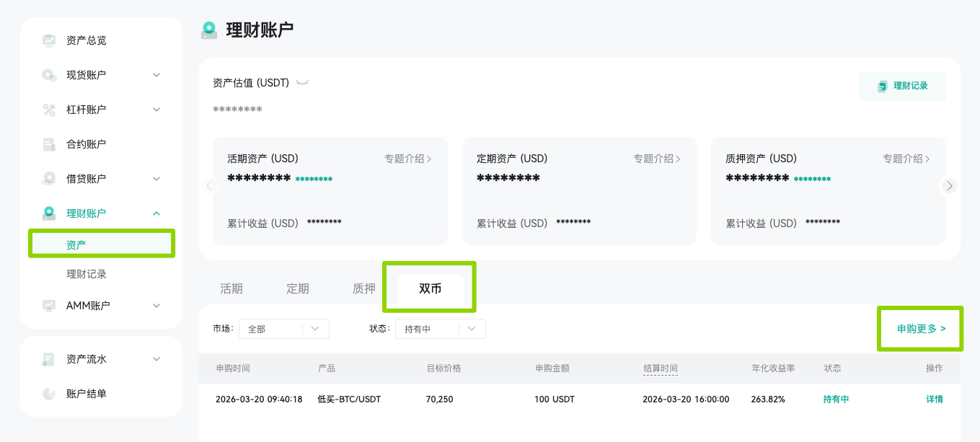Expand the 现货账户 chevron
Screen dimensions: 980x442
point(156,75)
